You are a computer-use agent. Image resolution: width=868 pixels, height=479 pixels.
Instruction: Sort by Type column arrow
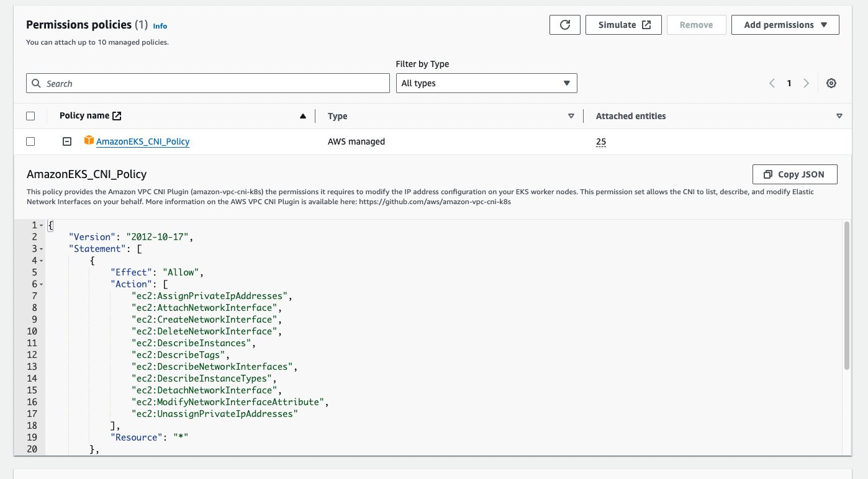(571, 116)
